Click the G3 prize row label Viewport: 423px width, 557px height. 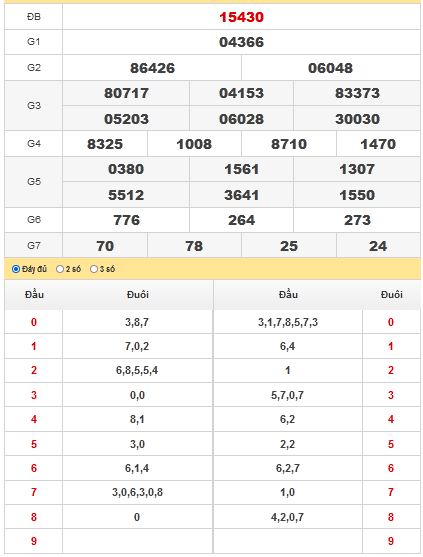click(34, 106)
